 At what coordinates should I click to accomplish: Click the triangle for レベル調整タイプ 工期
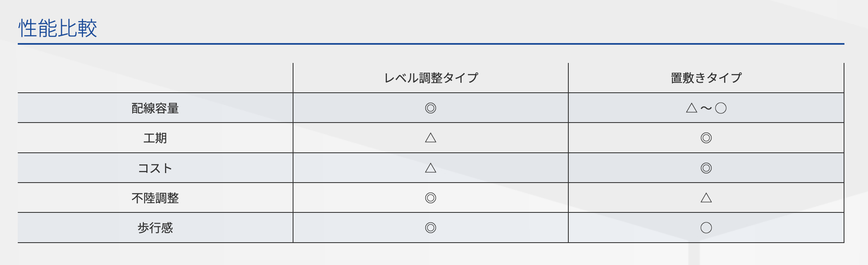(x=431, y=138)
